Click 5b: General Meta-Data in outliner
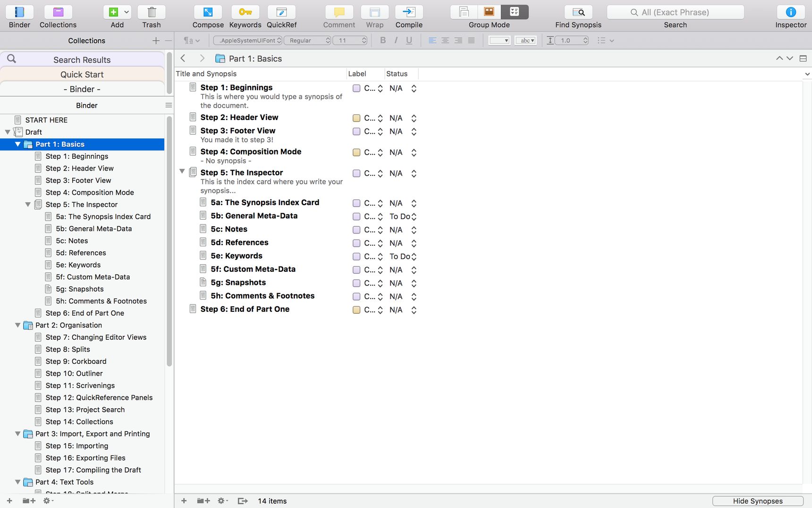The height and width of the screenshot is (508, 812). tap(254, 215)
